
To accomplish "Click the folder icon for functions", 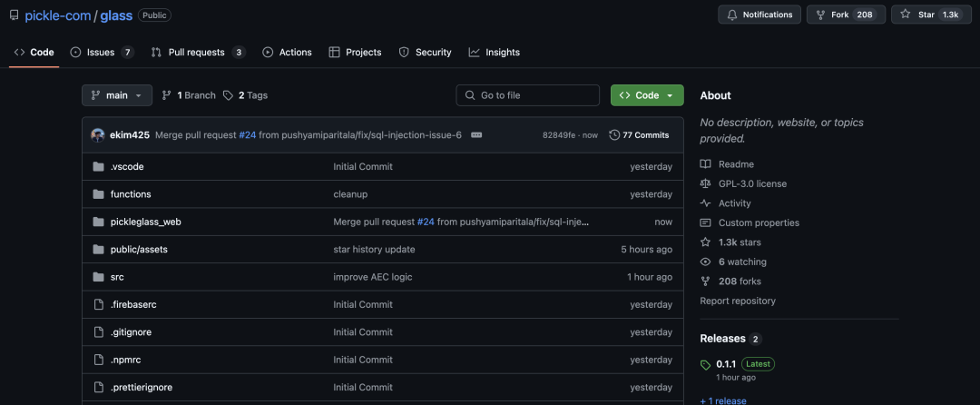I will [97, 194].
